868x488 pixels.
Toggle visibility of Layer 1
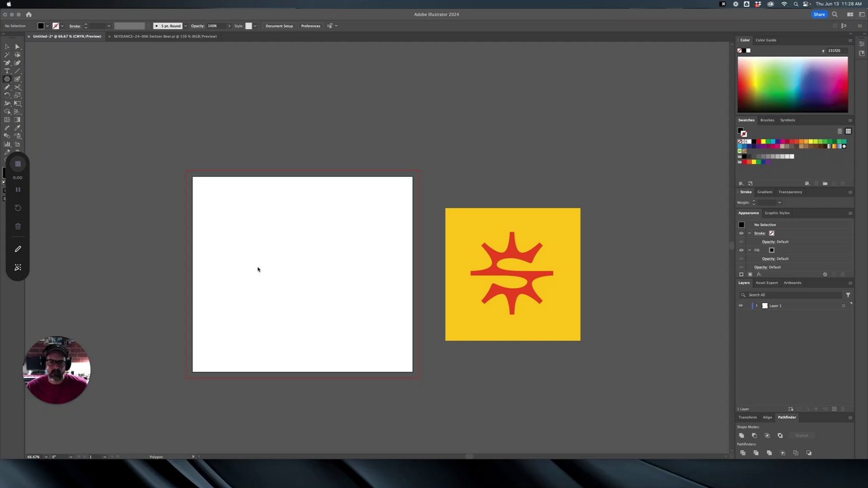[741, 306]
